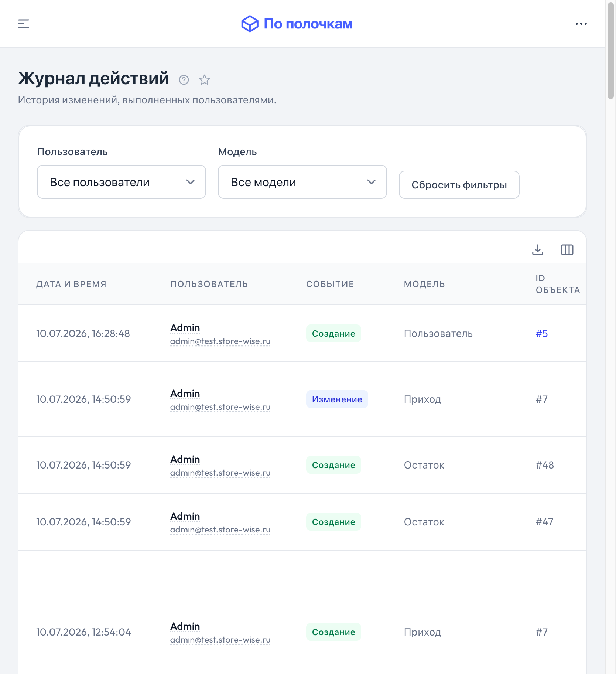Click the date 10.07.2026, 16:28:48
616x674 pixels.
83,333
